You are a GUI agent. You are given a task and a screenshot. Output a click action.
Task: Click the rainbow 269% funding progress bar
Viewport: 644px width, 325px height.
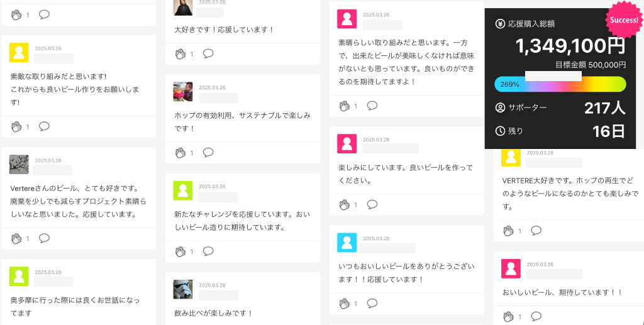coord(560,84)
